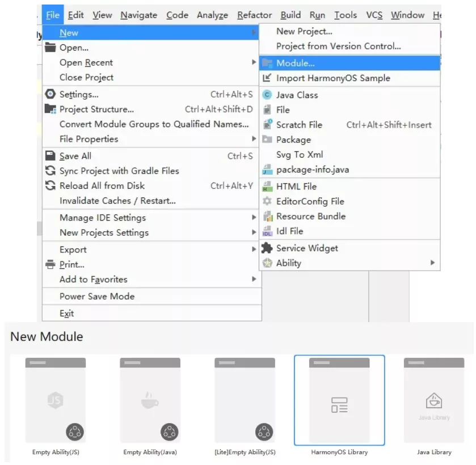Screen dimensions: 476x465
Task: Click the floppy disk Save All icon
Action: (x=50, y=156)
